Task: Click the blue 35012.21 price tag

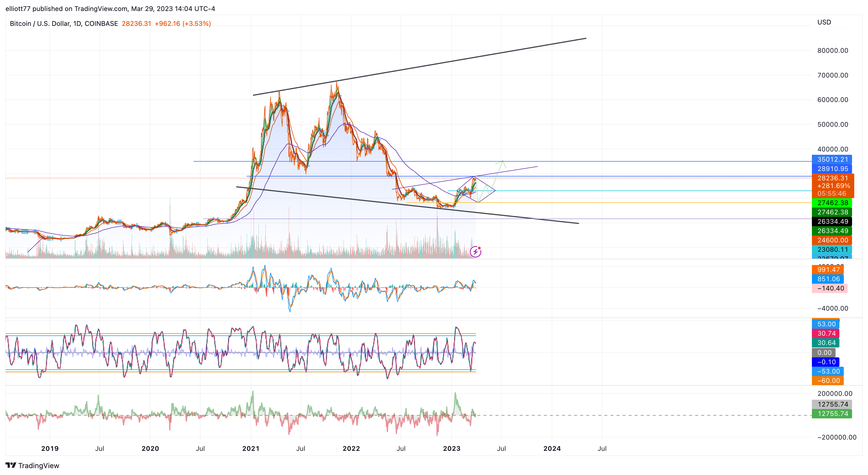Action: tap(832, 159)
